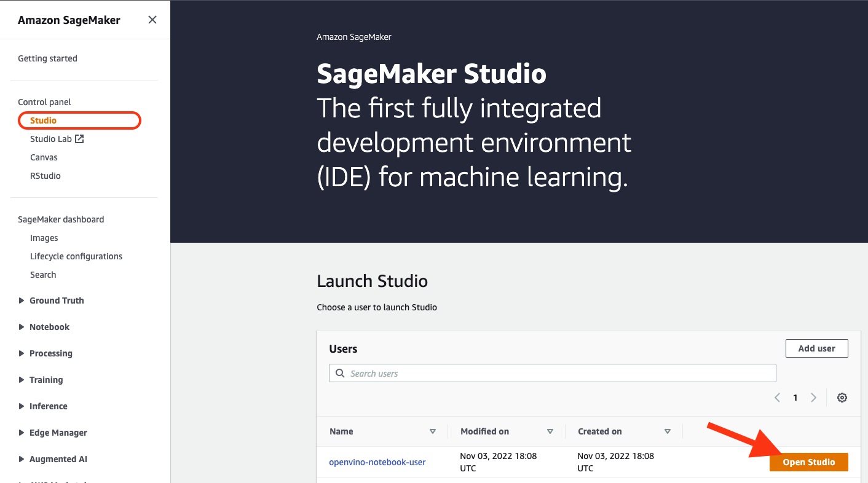
Task: Expand the Ground Truth section
Action: click(x=52, y=300)
